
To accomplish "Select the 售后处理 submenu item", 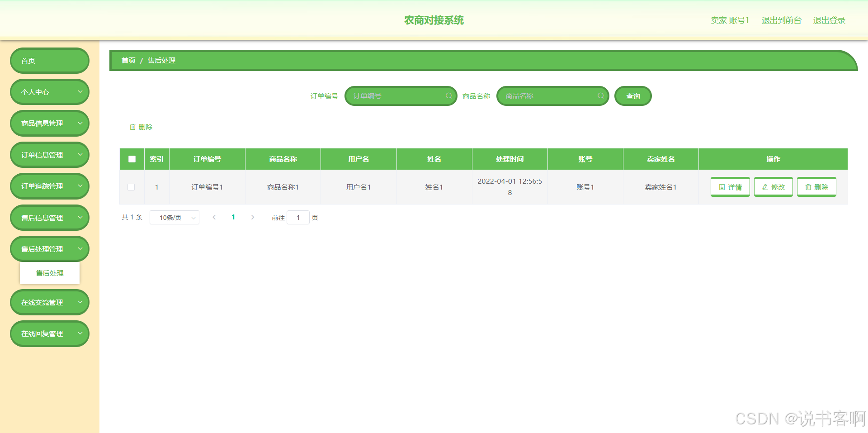I will pos(50,273).
